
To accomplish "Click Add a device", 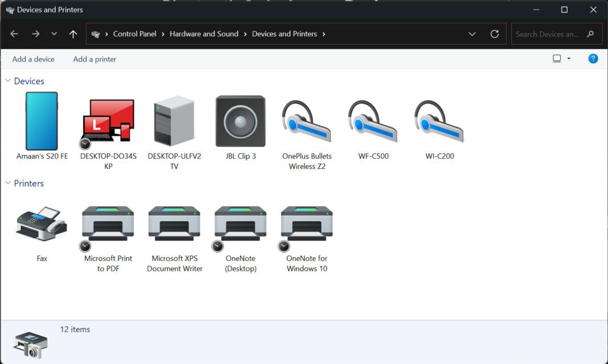I will coord(33,59).
